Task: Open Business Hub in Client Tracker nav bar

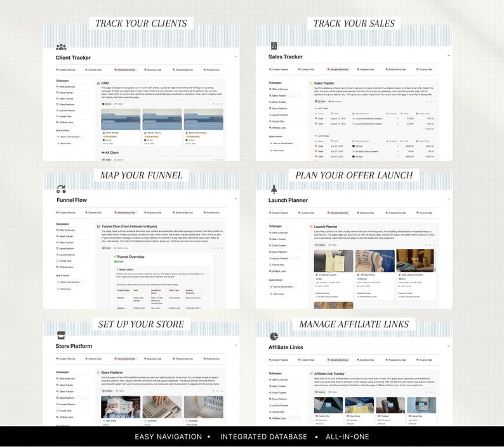Action: click(153, 69)
